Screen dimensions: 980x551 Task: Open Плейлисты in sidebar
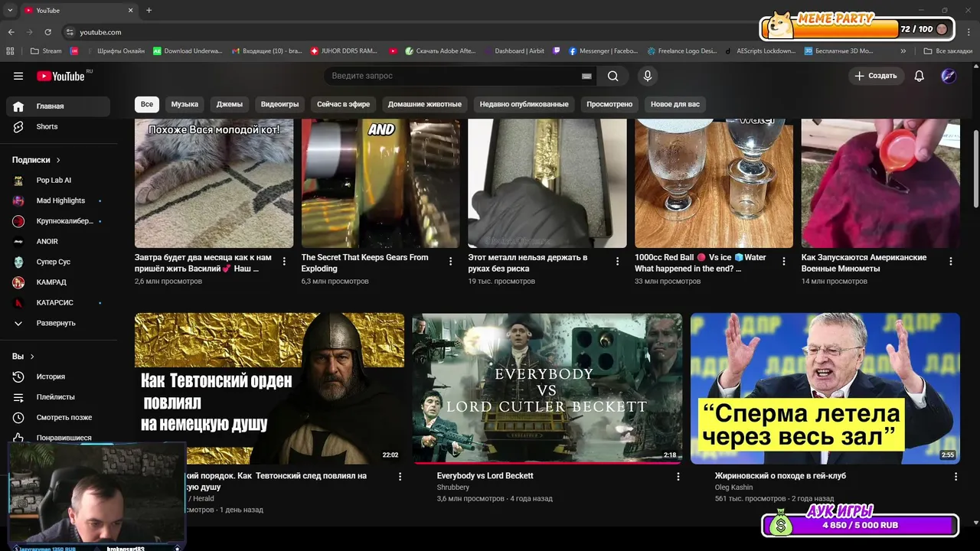tap(58, 397)
